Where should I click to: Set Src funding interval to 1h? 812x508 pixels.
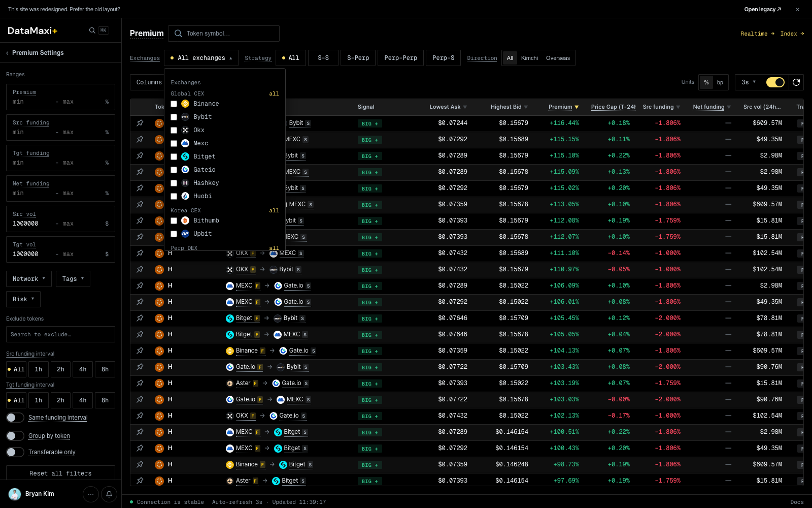[x=39, y=369]
